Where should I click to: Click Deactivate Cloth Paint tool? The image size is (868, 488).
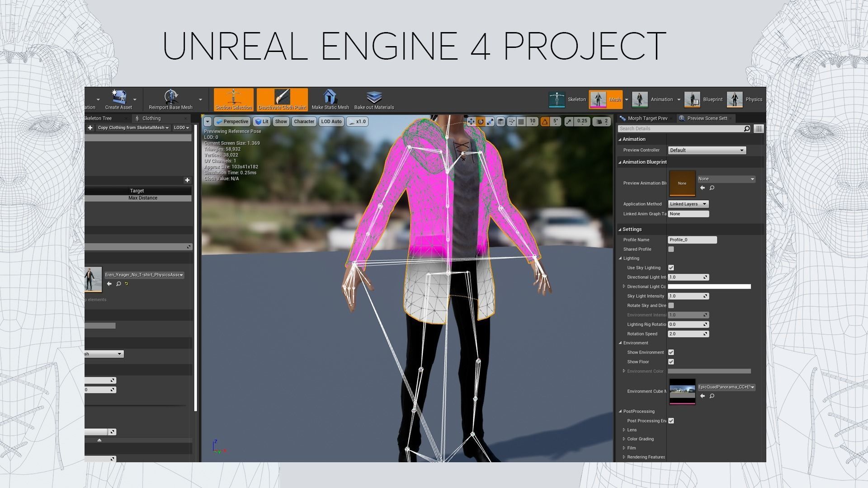[x=282, y=99]
